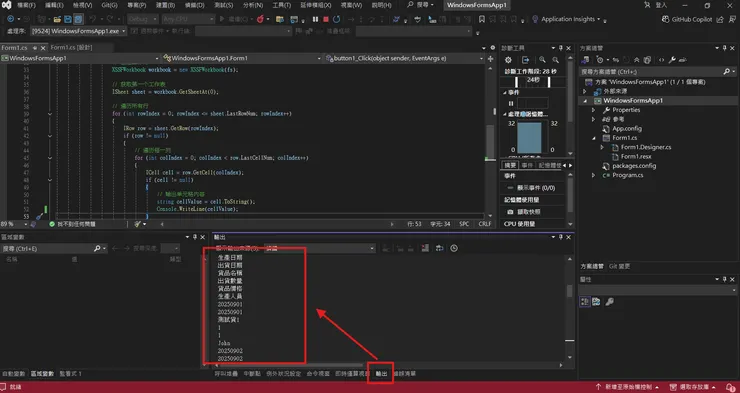Open the WindowsFormsApp1 project navigation dropdown
The width and height of the screenshot is (740, 393).
point(81,59)
